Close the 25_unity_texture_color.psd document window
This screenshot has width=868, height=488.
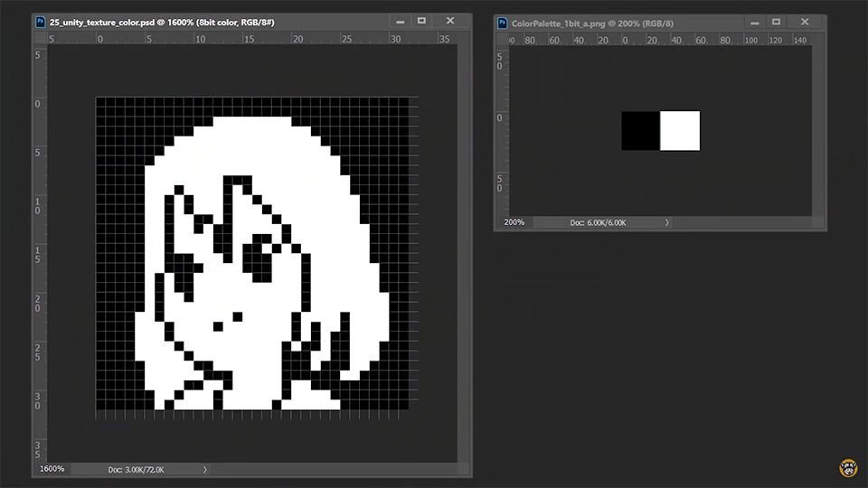(x=452, y=20)
